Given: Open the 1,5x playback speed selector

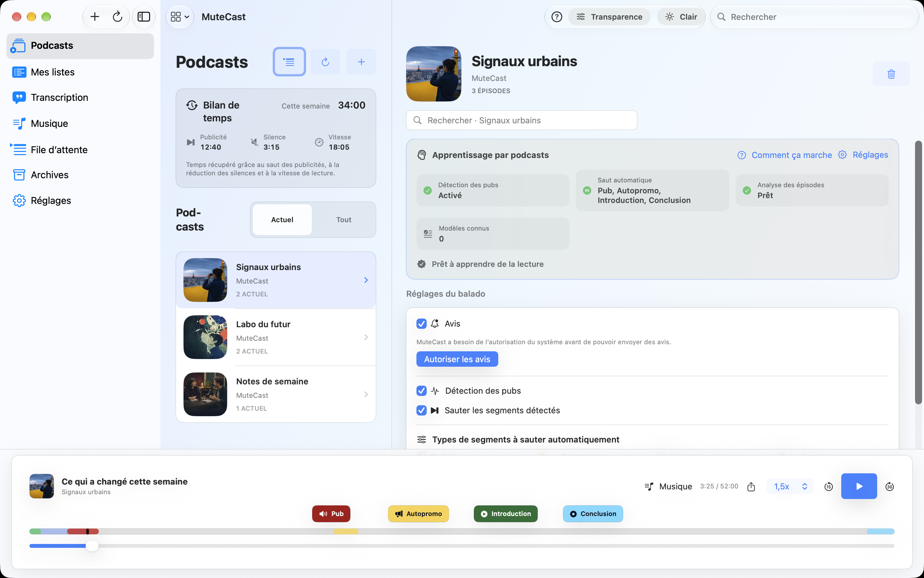Looking at the screenshot, I should [790, 486].
